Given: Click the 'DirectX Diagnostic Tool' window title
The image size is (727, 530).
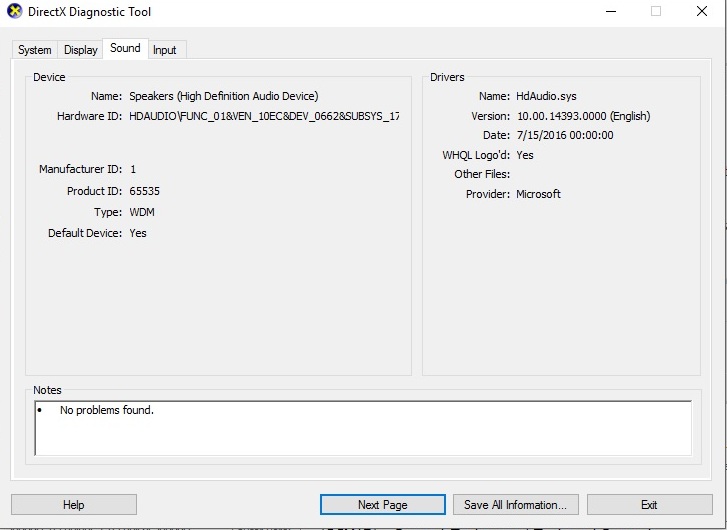Looking at the screenshot, I should coord(89,12).
